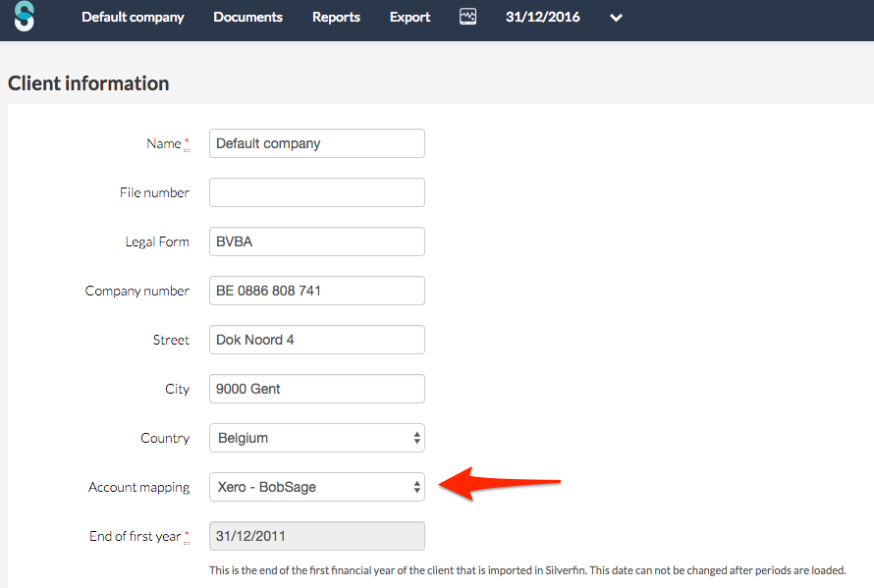874x588 pixels.
Task: Click the File number label
Action: 154,192
